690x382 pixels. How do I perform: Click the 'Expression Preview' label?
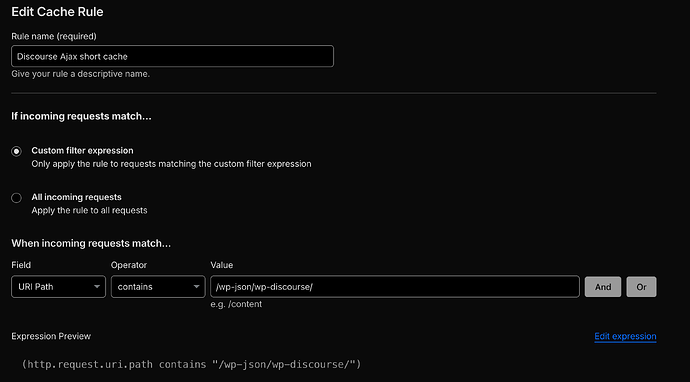click(51, 336)
